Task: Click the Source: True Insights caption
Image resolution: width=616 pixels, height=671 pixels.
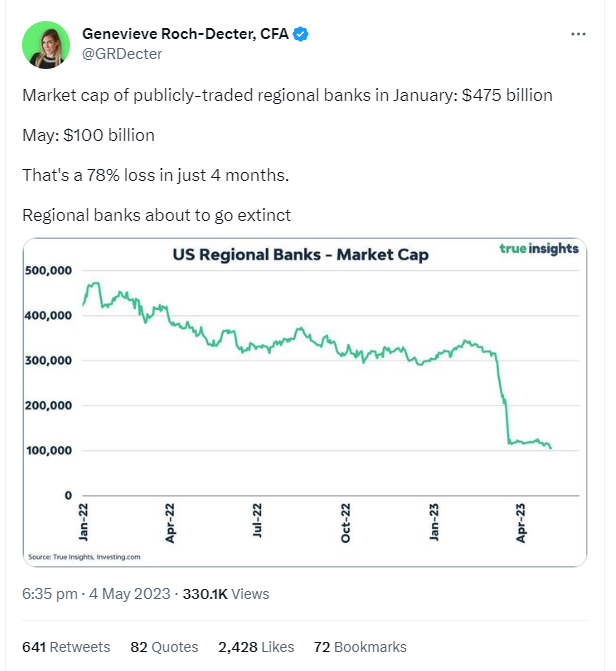Action: [84, 557]
